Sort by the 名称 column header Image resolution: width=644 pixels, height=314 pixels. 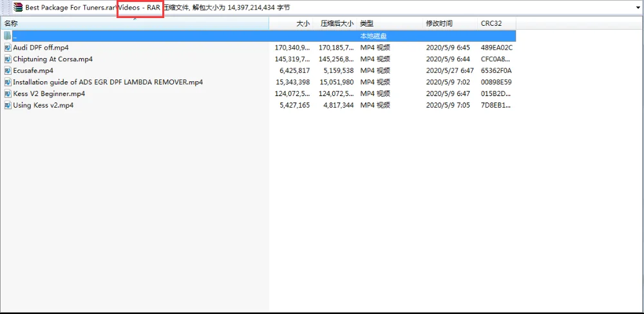[135, 24]
